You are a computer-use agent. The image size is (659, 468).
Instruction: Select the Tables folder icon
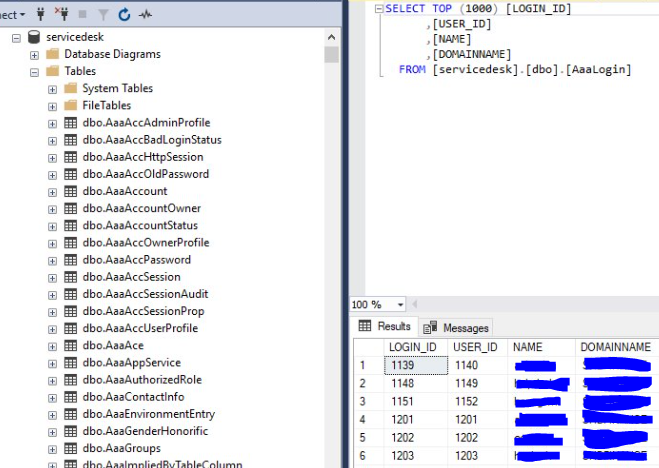(53, 71)
